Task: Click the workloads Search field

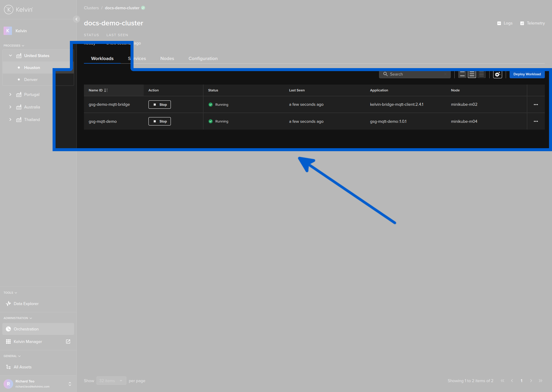Action: click(415, 74)
